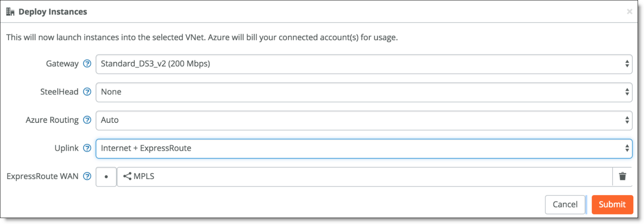Image resolution: width=644 pixels, height=224 pixels.
Task: Click the Deploy Instances building icon
Action: [x=10, y=12]
